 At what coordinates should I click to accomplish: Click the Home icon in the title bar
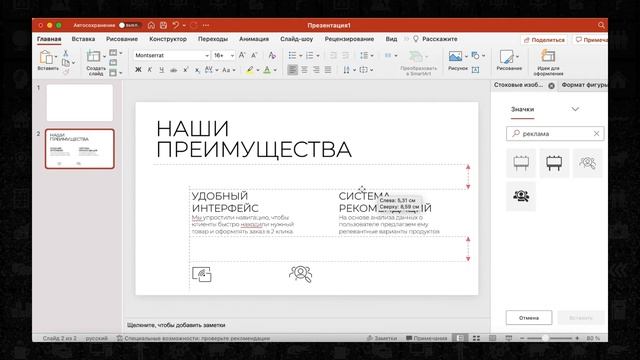(151, 25)
